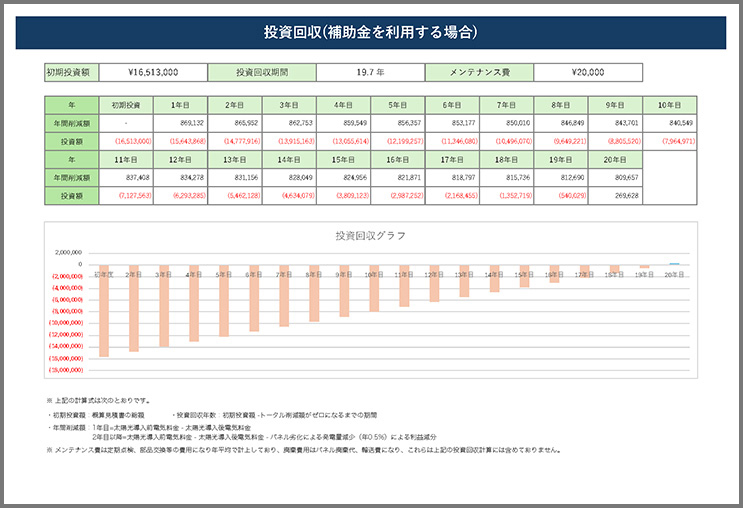Select the (7,964,971) cell under 10年目
Viewport: 743px width, 508px height.
click(671, 141)
